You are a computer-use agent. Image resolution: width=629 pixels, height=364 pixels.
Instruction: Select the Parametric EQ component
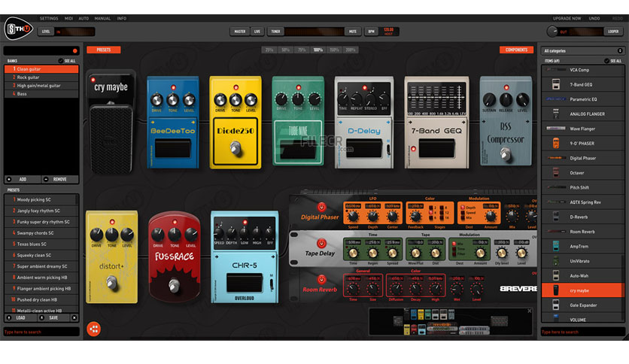point(582,99)
